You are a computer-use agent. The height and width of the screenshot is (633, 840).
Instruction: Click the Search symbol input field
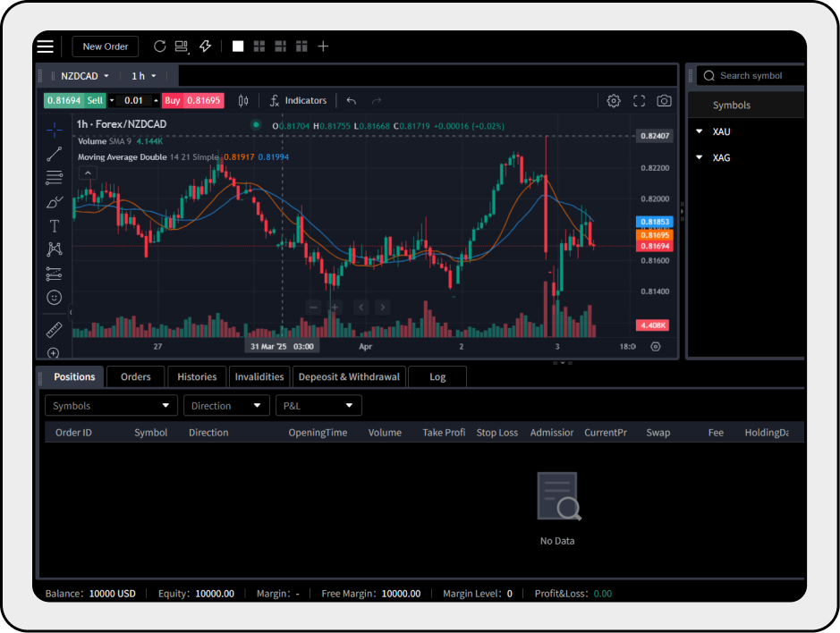coord(756,76)
